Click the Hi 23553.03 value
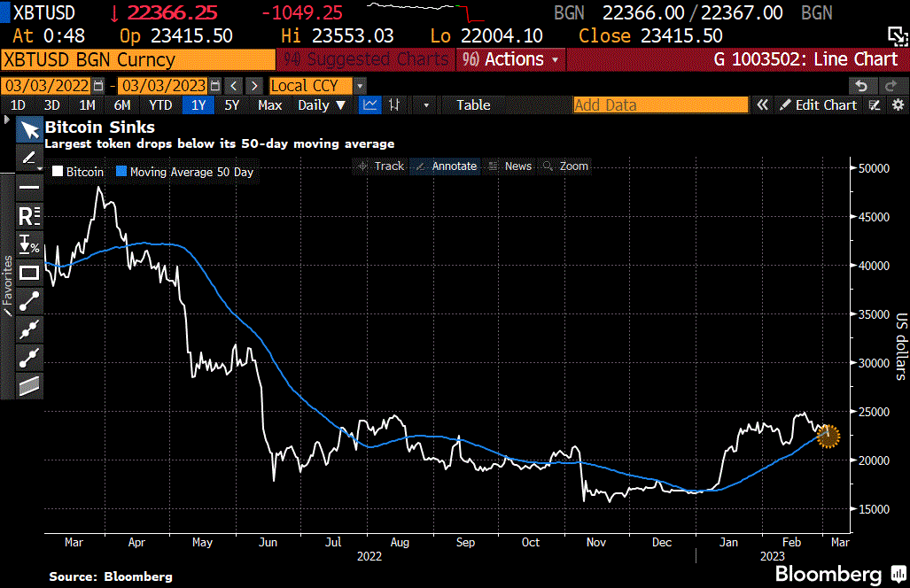This screenshot has width=910, height=588. (x=353, y=36)
